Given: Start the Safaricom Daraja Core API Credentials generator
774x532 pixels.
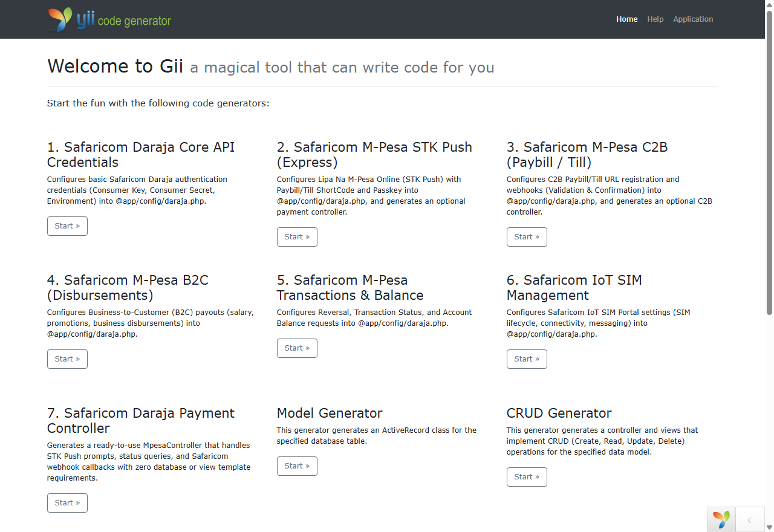Looking at the screenshot, I should 67,226.
